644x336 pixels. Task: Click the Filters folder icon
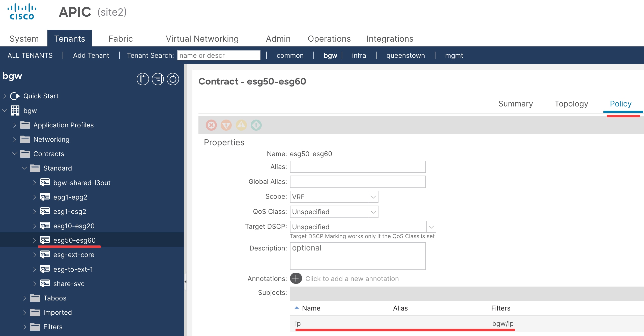[x=35, y=327]
